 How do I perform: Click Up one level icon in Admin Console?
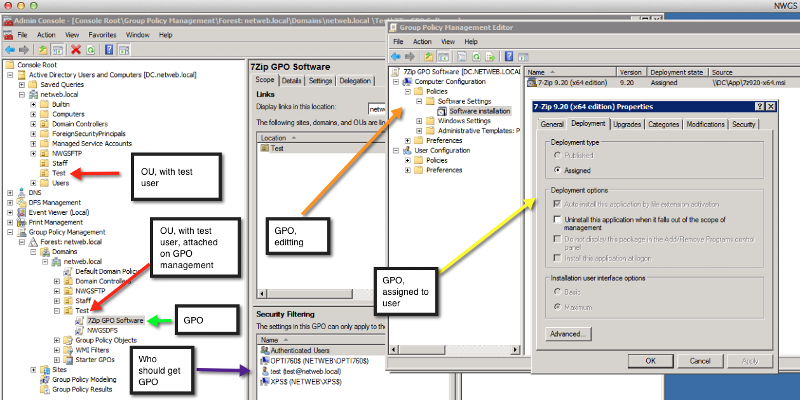[x=43, y=49]
